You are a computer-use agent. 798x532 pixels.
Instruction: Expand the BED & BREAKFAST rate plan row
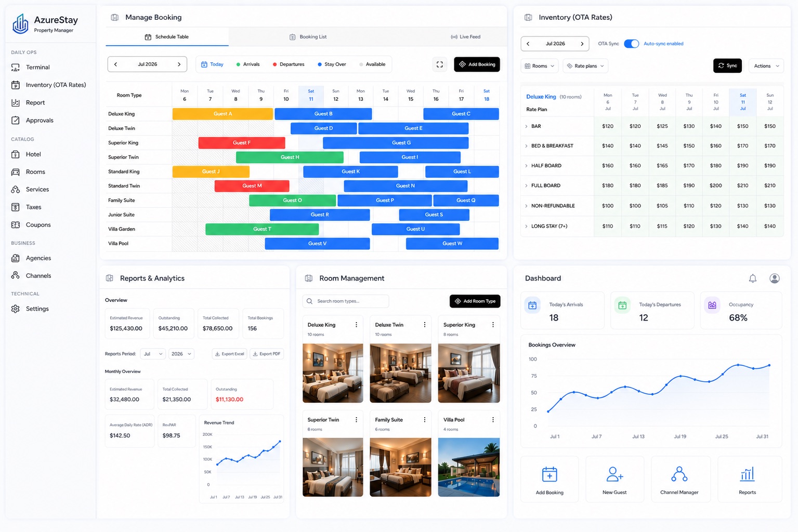[526, 146]
